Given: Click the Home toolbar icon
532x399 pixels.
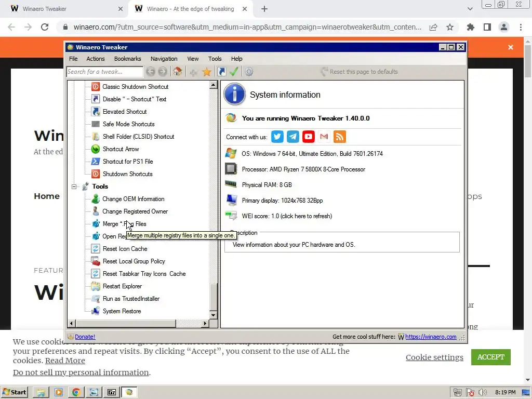Looking at the screenshot, I should coord(178,72).
